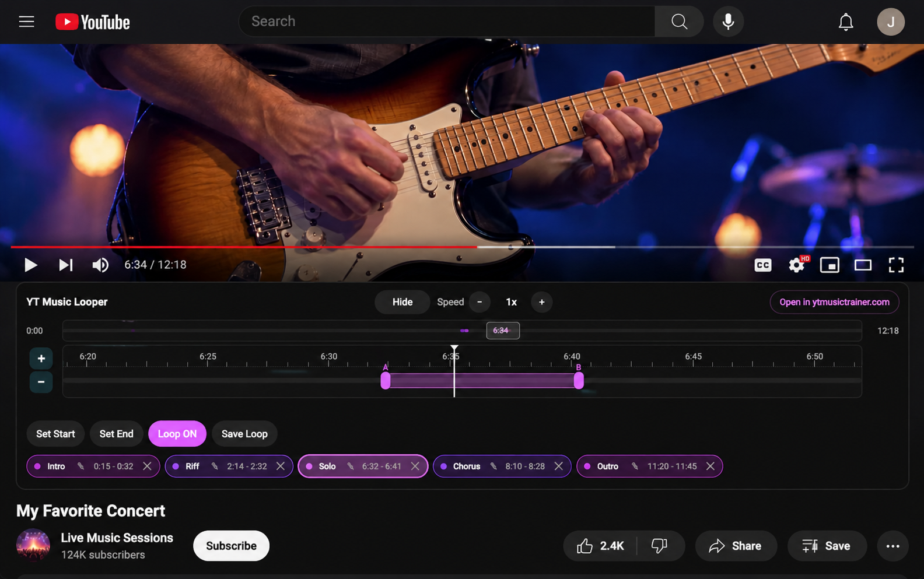Viewport: 924px width, 579px height.
Task: Click the Save Loop button
Action: click(244, 434)
